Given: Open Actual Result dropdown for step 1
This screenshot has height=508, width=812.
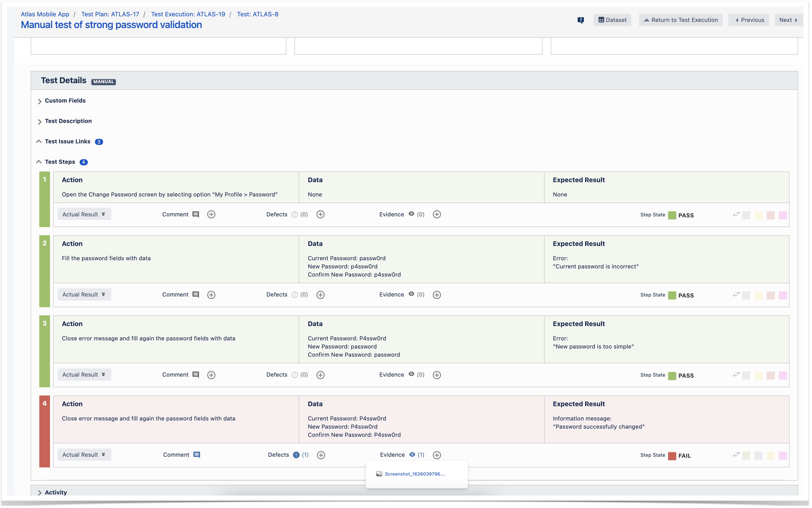Looking at the screenshot, I should [84, 214].
